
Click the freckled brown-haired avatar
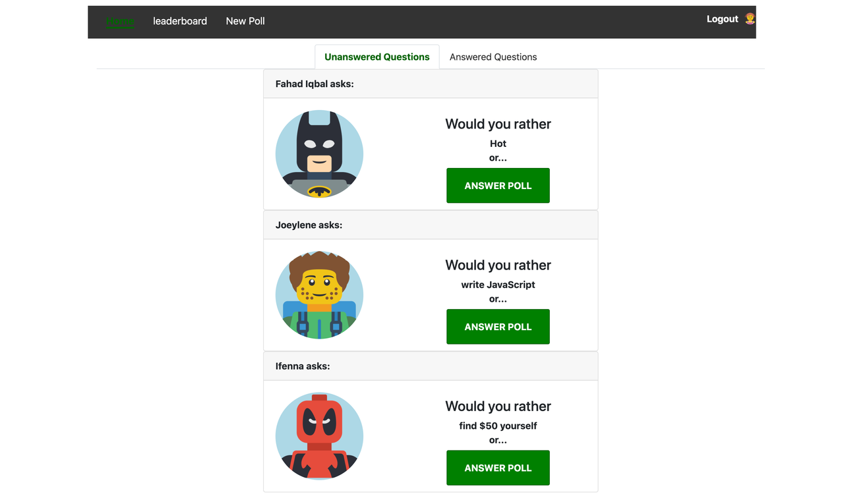319,295
